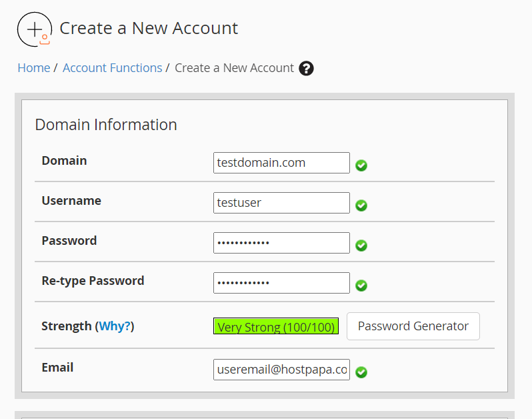Open the help question mark icon
This screenshot has height=419, width=532.
[x=306, y=68]
